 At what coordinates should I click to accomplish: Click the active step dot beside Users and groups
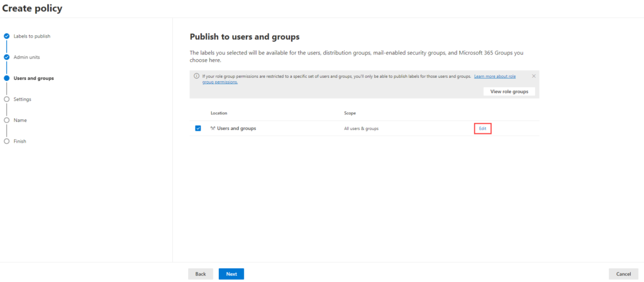coord(6,79)
